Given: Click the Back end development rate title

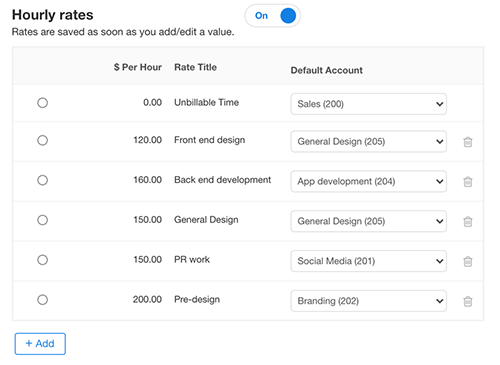Looking at the screenshot, I should tap(222, 180).
